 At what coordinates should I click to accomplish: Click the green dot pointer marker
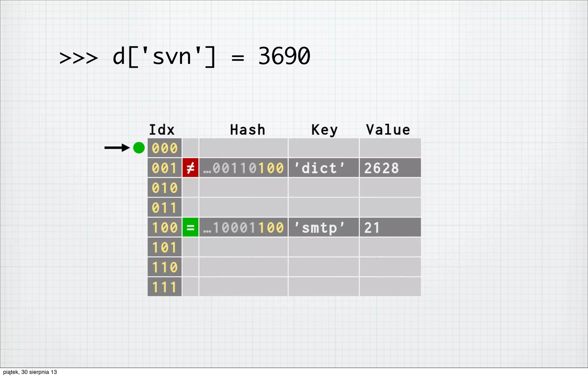(139, 148)
